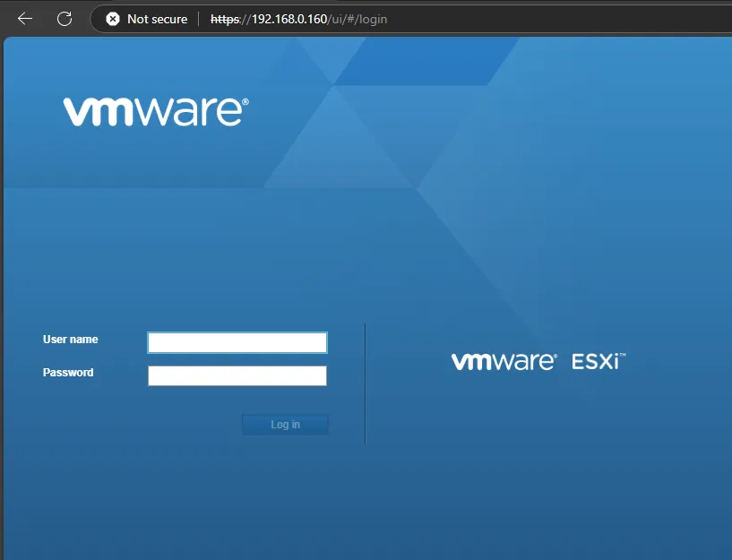Click the ESXi text in the product logo

pyautogui.click(x=595, y=363)
